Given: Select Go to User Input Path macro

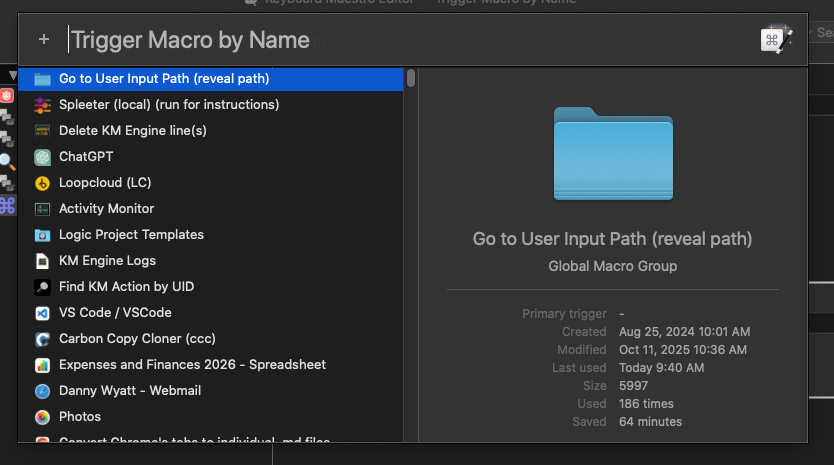Looking at the screenshot, I should [x=163, y=79].
